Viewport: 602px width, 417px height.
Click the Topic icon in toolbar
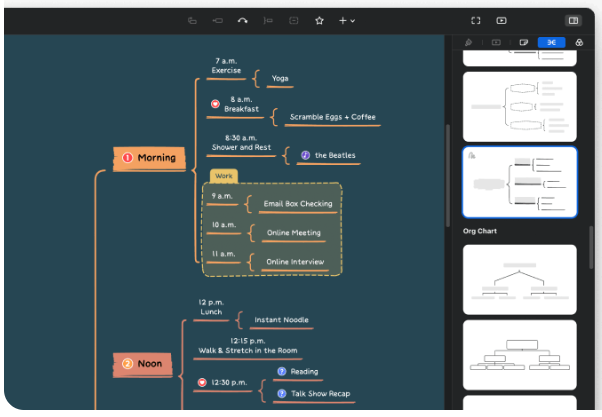tap(192, 20)
